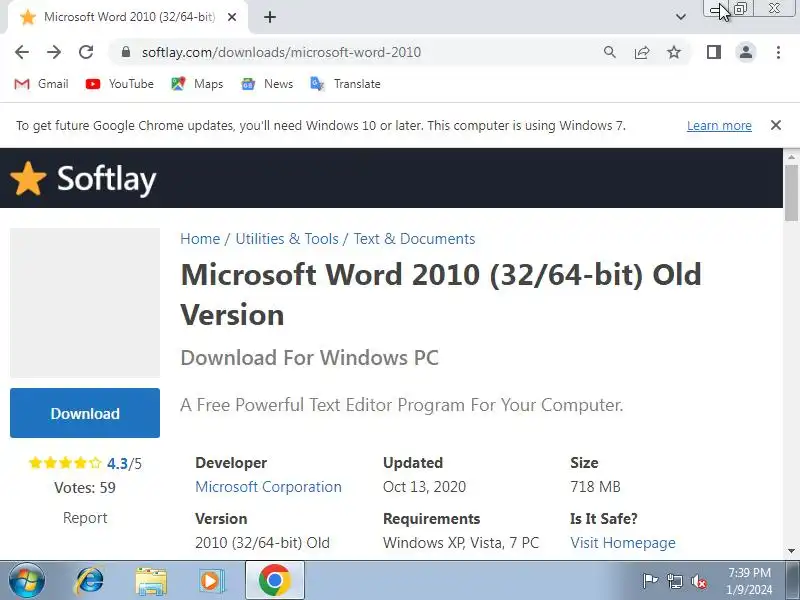Click the 4.3 rating score text
800x600 pixels.
(117, 464)
